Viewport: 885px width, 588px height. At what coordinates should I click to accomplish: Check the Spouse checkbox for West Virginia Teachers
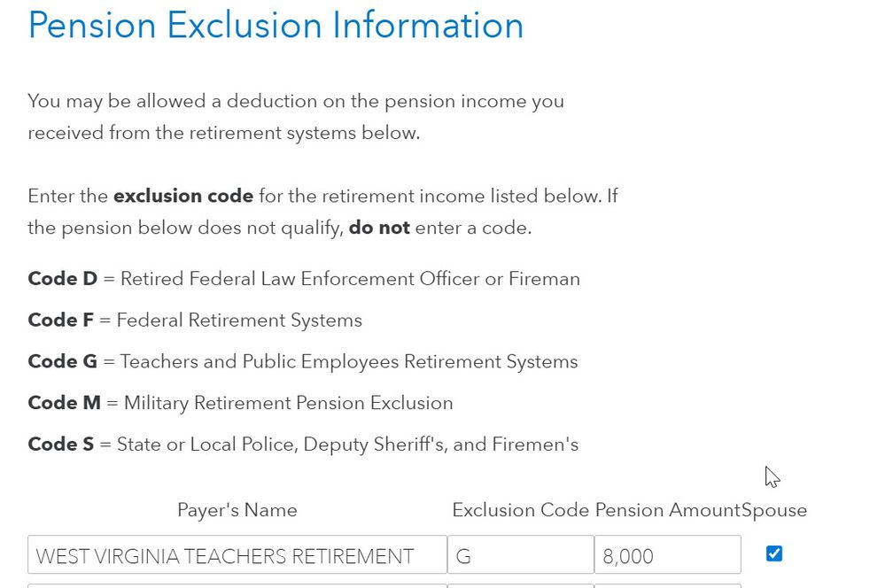click(x=774, y=553)
